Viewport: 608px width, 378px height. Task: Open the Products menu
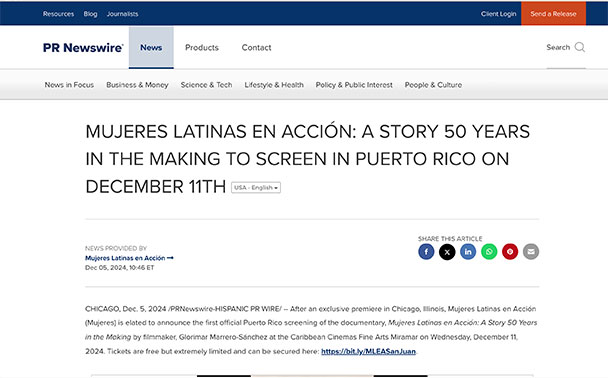click(202, 47)
